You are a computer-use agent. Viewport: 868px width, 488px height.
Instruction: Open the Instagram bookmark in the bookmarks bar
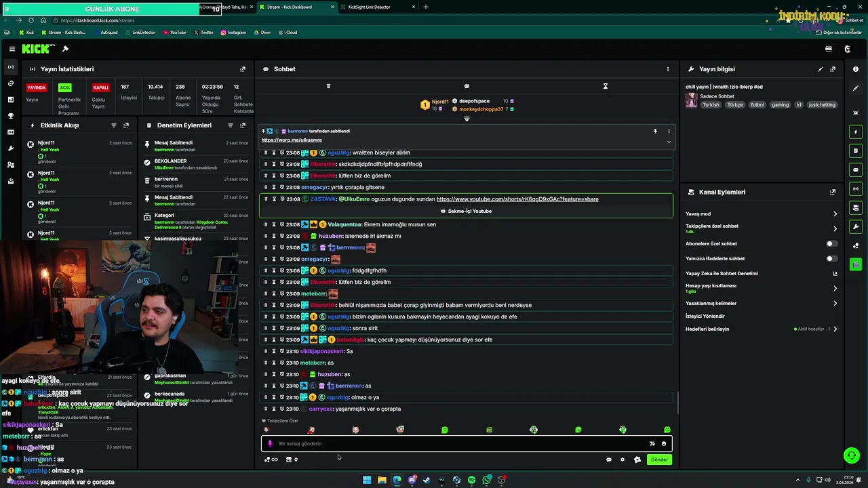pos(233,33)
